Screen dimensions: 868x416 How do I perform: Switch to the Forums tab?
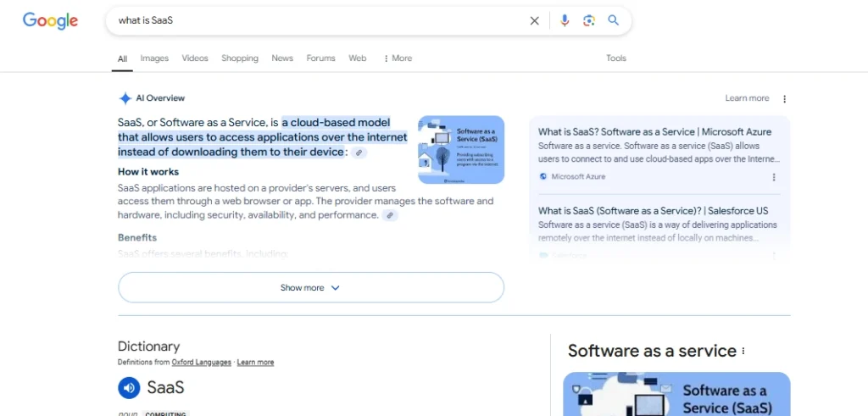coord(321,58)
